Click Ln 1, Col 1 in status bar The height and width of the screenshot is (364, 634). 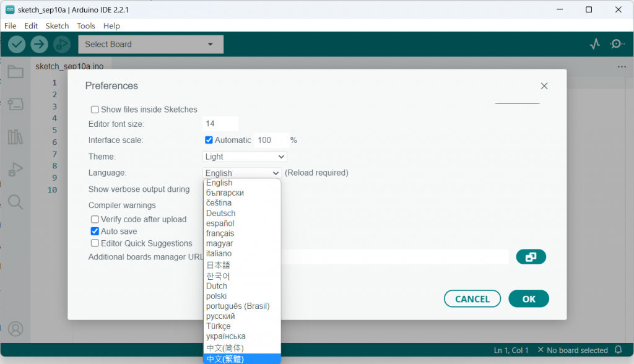[x=511, y=350]
